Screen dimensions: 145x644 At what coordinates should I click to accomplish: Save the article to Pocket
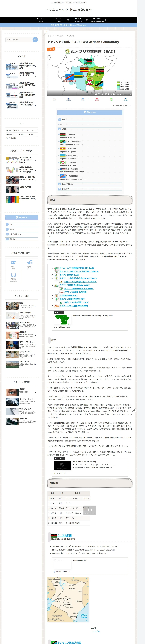point(97,99)
